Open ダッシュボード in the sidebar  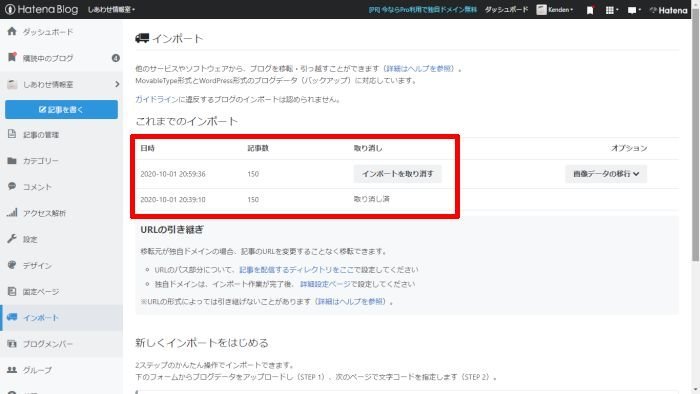[x=48, y=32]
